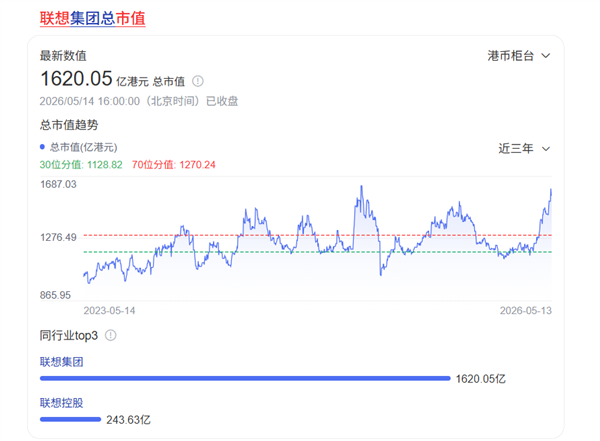Open the 联想集团总市值 title link
Image resolution: width=600 pixels, height=441 pixels.
(93, 18)
